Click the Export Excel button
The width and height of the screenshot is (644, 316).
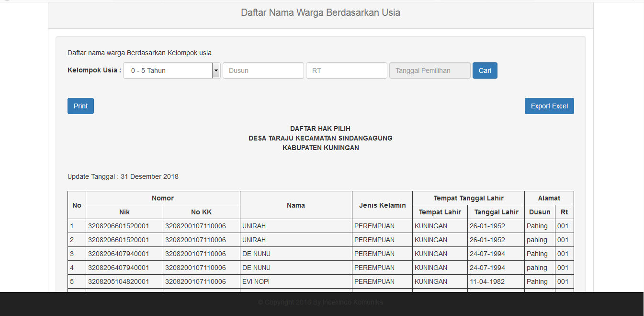tap(549, 106)
